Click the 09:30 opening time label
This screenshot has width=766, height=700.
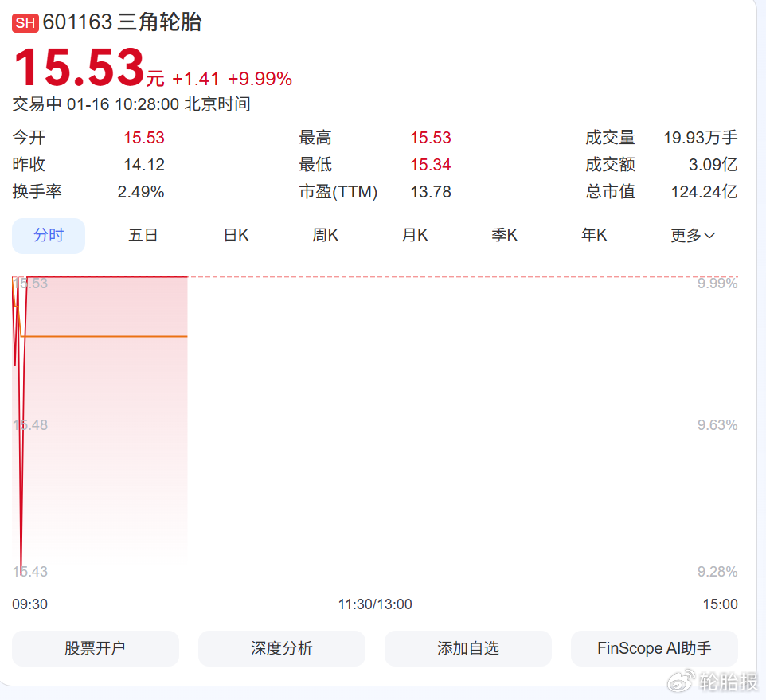(x=29, y=604)
